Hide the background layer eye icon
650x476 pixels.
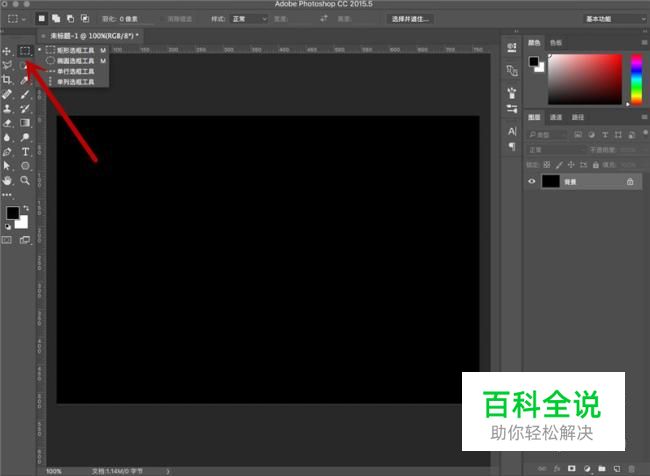coord(532,181)
